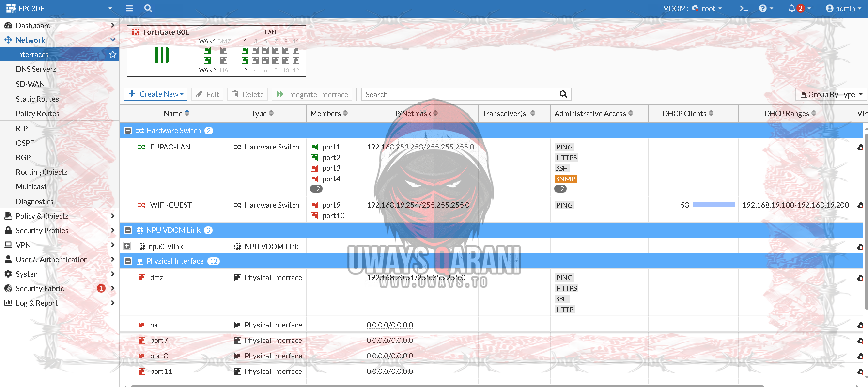
Task: Click the SNMP access tag
Action: coord(566,179)
